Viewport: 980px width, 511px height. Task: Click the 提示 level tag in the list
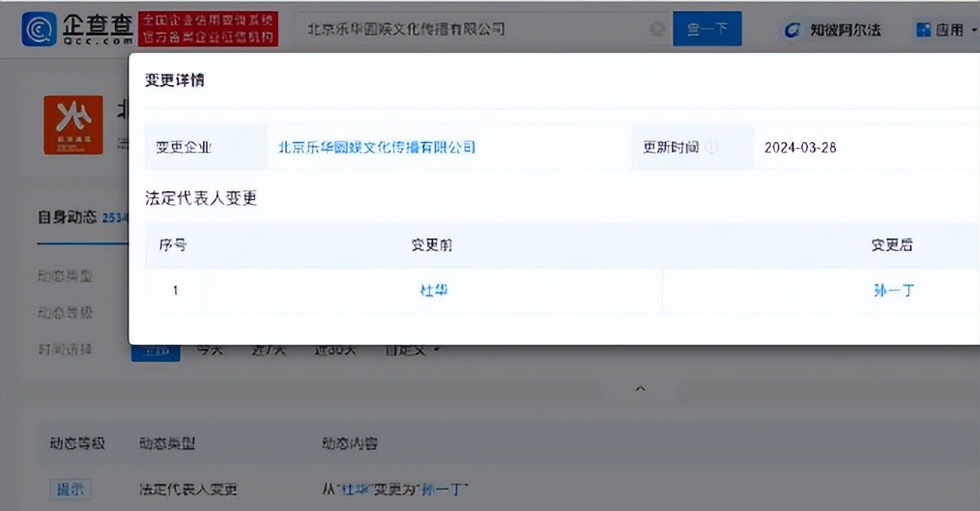70,490
